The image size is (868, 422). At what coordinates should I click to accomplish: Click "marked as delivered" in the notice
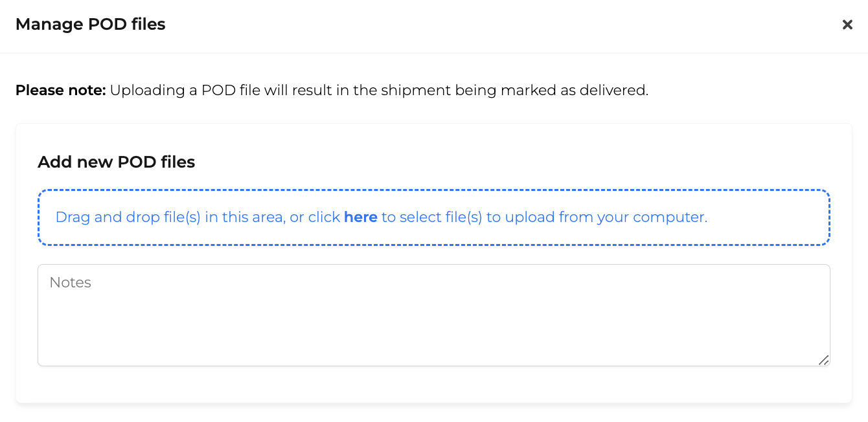point(575,91)
